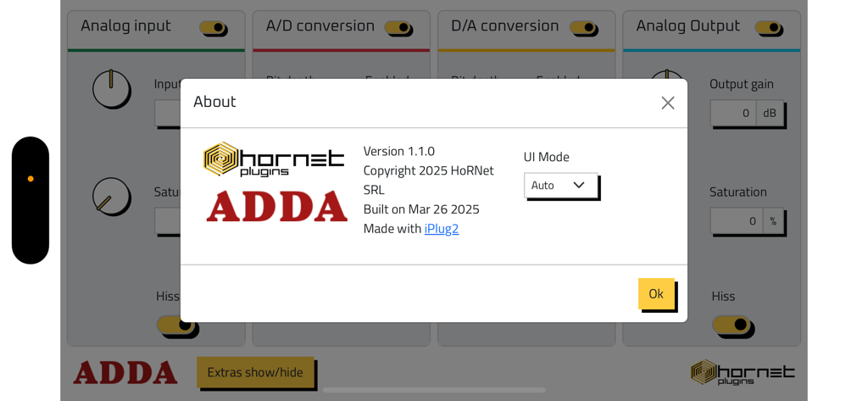Click the 'Version 1.1.0' text
Screen dimensions: 868x401
click(x=398, y=151)
